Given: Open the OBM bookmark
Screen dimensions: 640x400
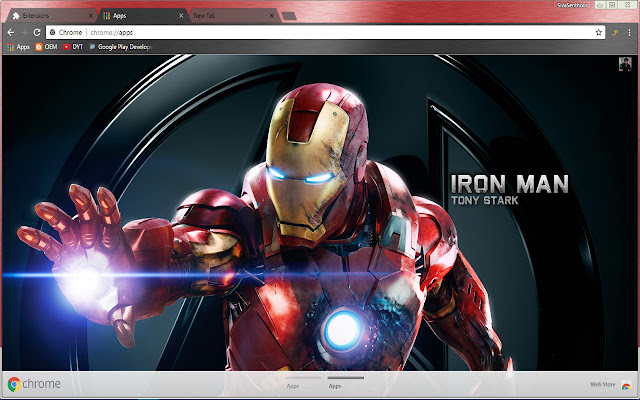Looking at the screenshot, I should point(46,47).
